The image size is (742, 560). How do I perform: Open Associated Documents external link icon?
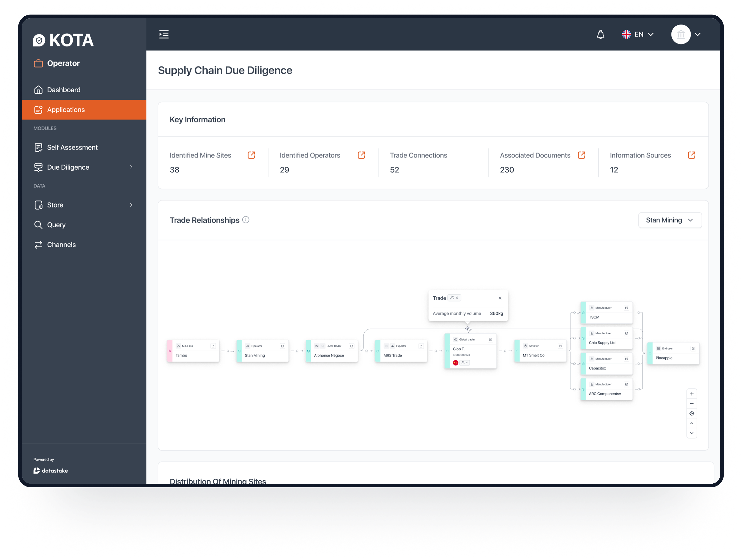coord(581,155)
